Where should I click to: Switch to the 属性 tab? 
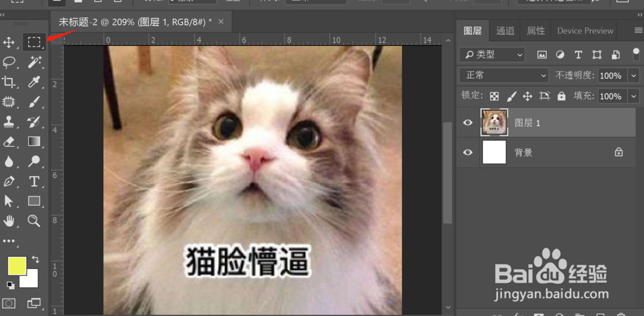pyautogui.click(x=536, y=31)
